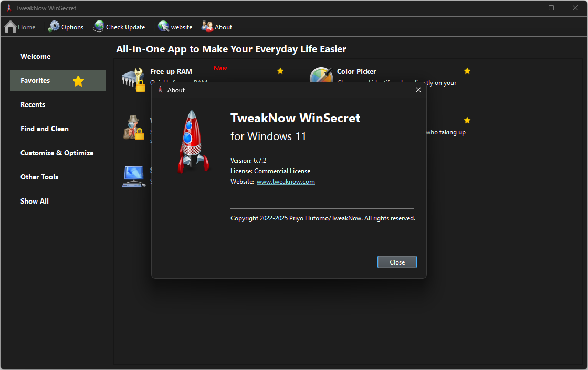Screen dimensions: 588x370
Task: Select Show All in sidebar
Action: tap(35, 202)
